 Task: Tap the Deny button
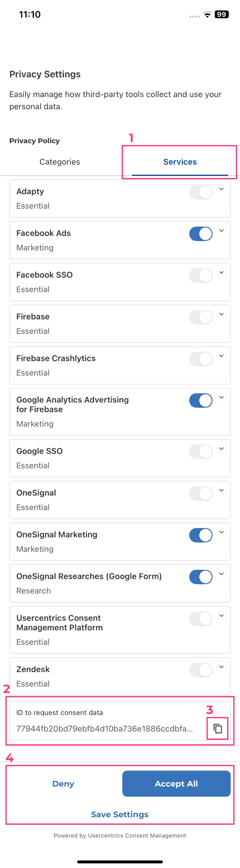63,784
